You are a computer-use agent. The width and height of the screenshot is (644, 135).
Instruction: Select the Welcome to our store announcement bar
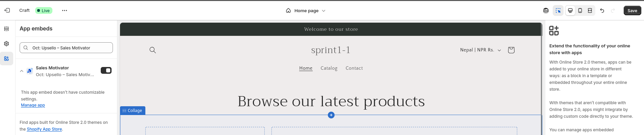pos(331,29)
